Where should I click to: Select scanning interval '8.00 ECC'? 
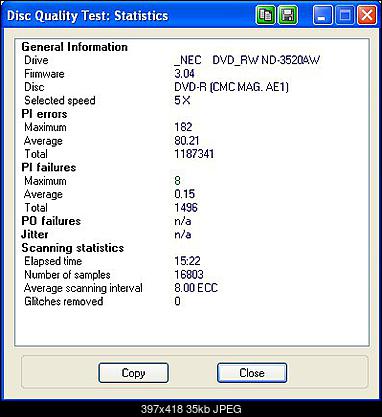click(x=196, y=288)
